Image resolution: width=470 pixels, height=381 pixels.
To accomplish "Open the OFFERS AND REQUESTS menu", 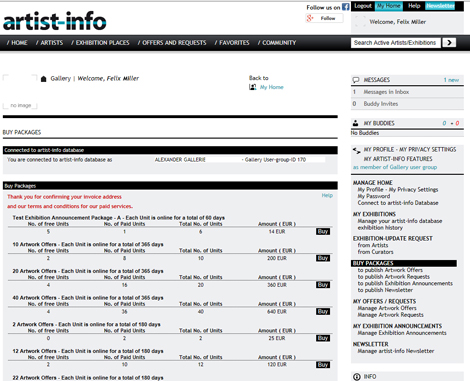I will point(172,43).
